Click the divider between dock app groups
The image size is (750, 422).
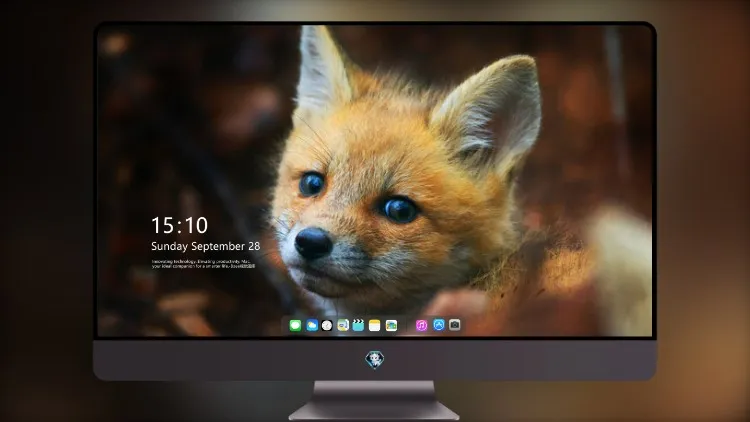(x=407, y=325)
